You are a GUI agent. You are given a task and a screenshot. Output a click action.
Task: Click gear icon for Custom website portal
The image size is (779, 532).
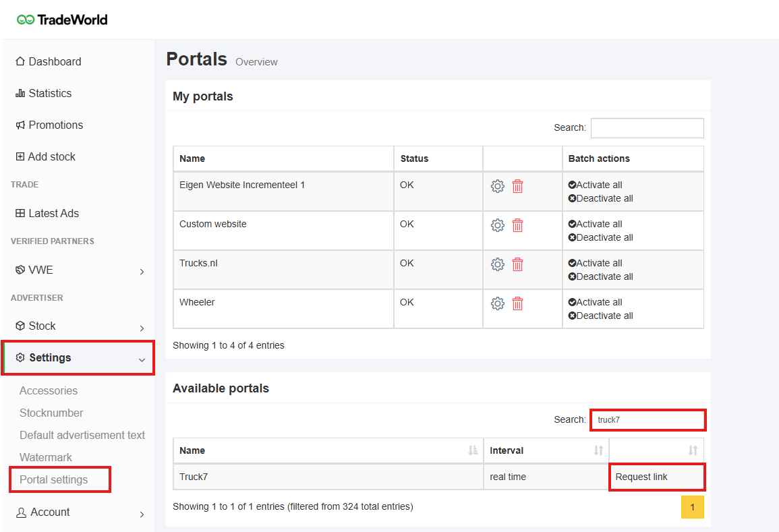(x=497, y=226)
